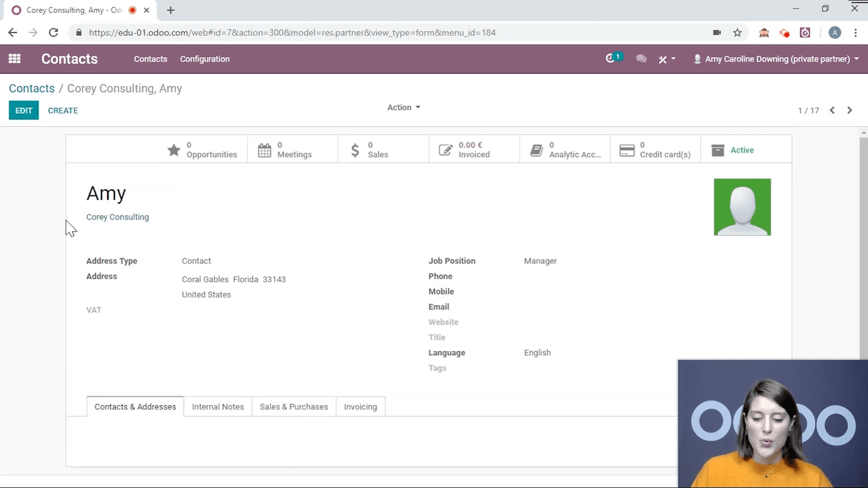
Task: Open the Amy Caroline Downing user menu
Action: point(776,59)
